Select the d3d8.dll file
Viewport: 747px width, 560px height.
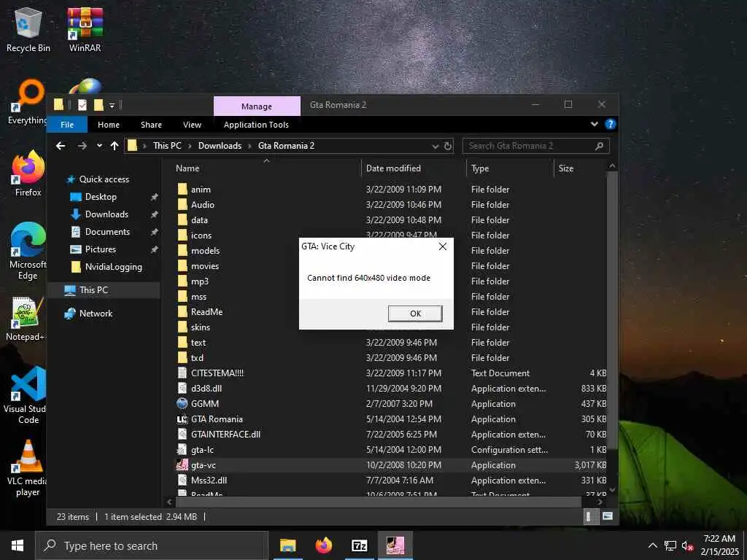pos(206,388)
